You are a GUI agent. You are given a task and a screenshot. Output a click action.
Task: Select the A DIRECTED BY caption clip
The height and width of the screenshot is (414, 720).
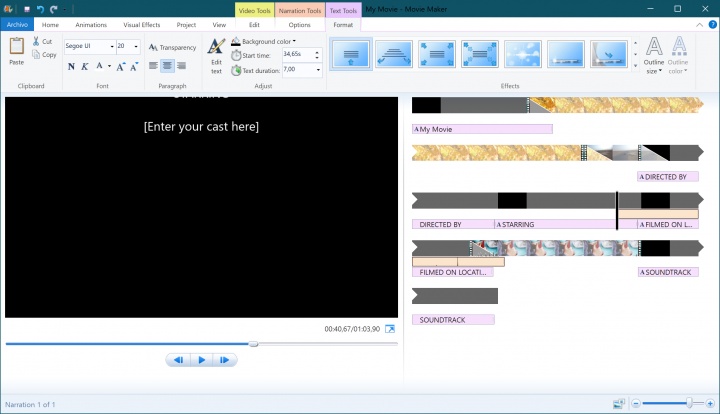click(668, 177)
